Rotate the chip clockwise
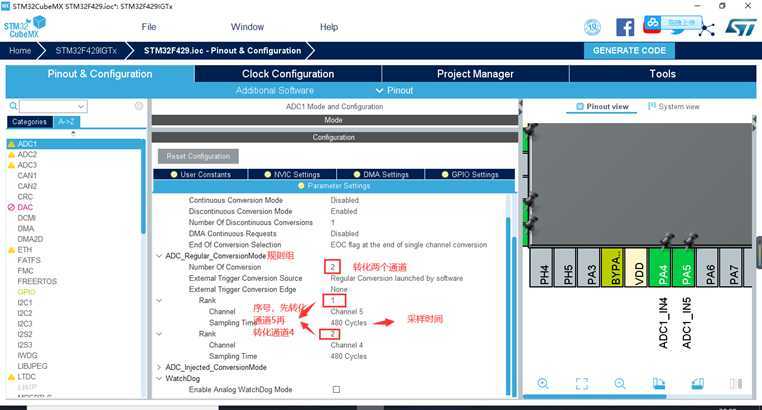Viewport: 762px width, 410px height. click(658, 384)
